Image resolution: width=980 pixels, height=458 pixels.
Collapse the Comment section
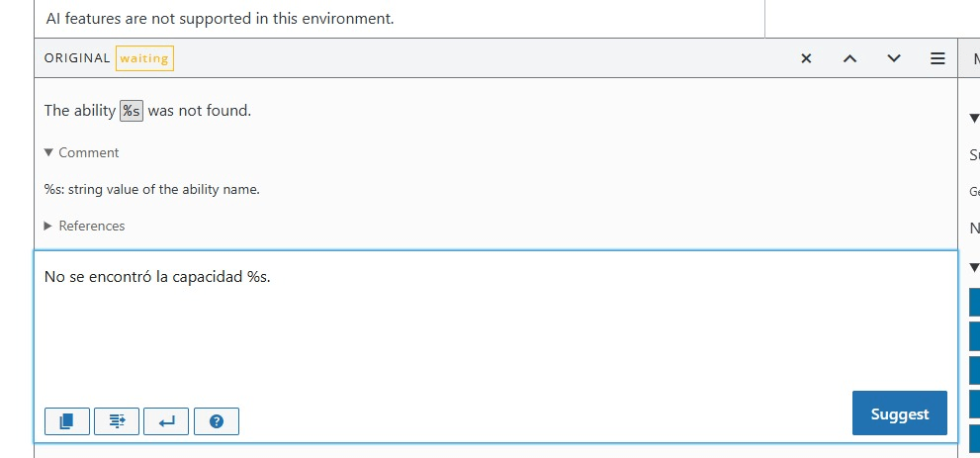click(81, 152)
